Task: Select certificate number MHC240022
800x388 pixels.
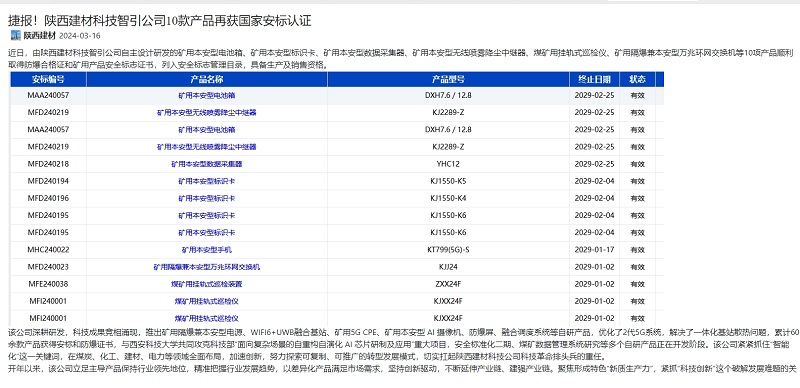Action: pos(48,250)
